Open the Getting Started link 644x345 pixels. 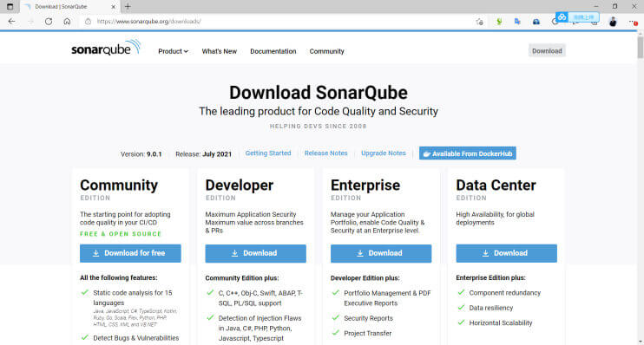click(x=268, y=153)
